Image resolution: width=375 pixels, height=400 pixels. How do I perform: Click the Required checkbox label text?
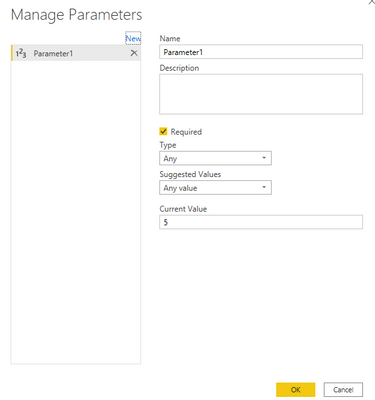coord(186,132)
